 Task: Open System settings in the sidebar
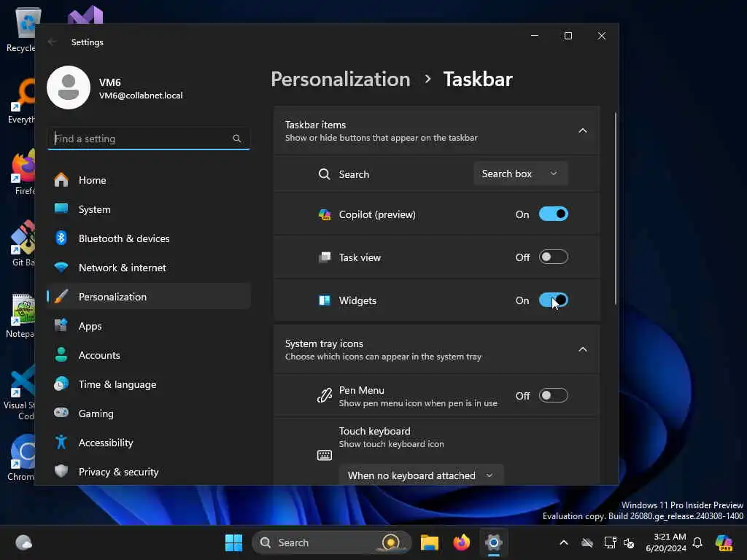click(x=149, y=209)
